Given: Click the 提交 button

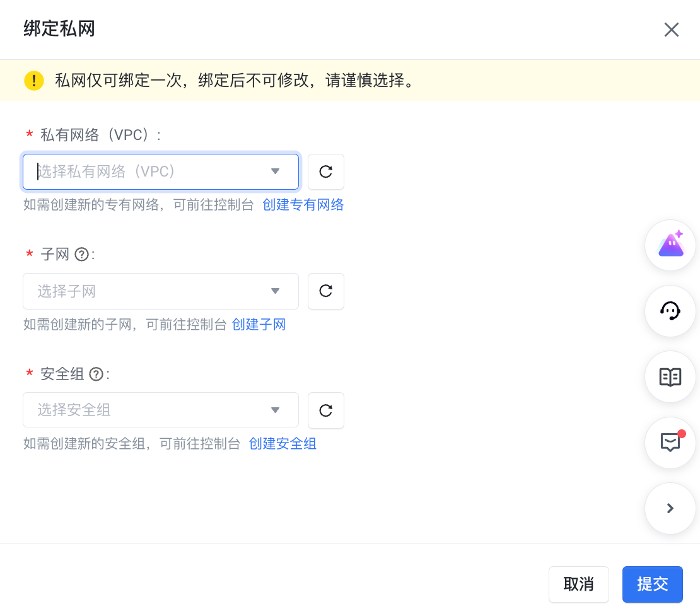Looking at the screenshot, I should coord(652,584).
